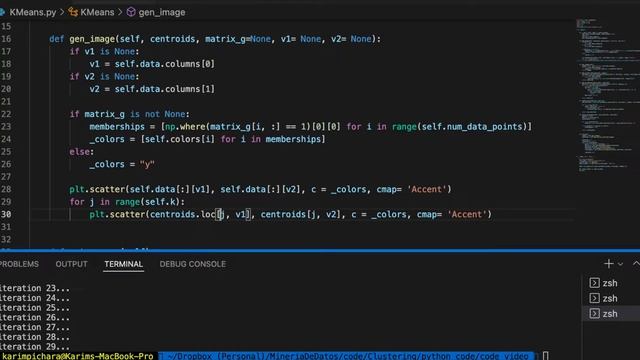
Task: Click '_colors = [self.colors[i]' on line 24
Action: [152, 139]
